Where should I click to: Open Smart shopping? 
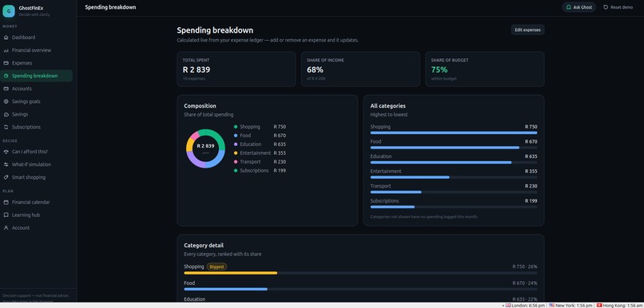point(37,178)
